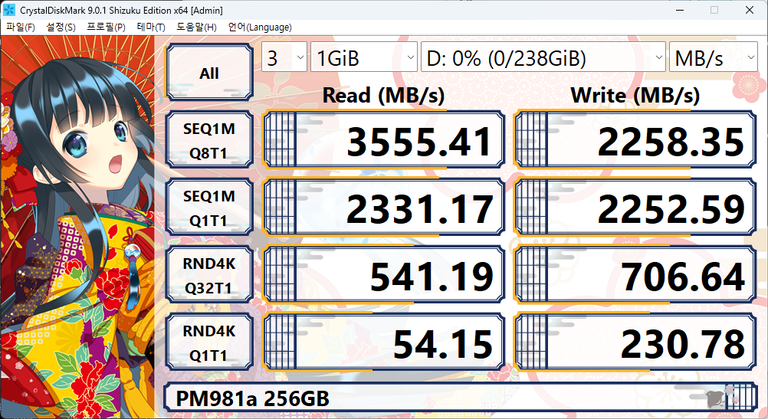Run the RND4K Q1T1 test
The width and height of the screenshot is (768, 419).
[x=209, y=343]
